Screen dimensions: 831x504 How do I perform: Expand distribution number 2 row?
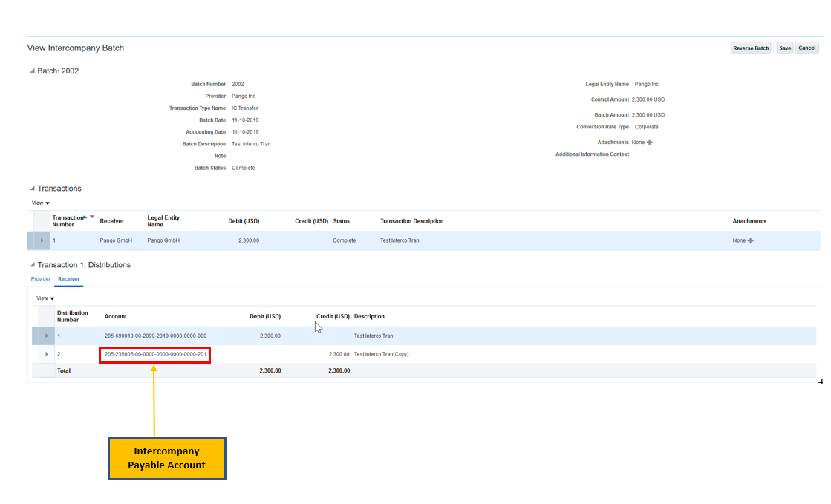click(x=46, y=354)
